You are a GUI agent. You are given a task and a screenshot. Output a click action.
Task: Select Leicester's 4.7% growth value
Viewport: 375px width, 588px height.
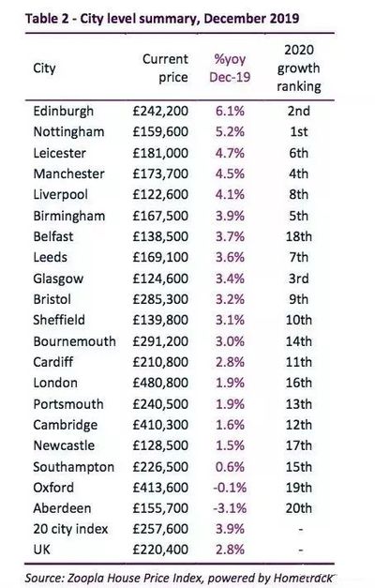230,153
